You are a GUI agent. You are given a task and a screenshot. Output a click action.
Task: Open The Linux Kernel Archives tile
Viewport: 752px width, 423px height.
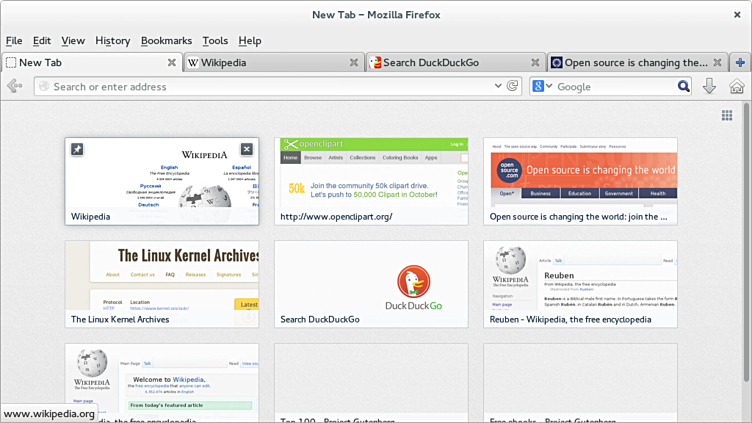pos(162,283)
